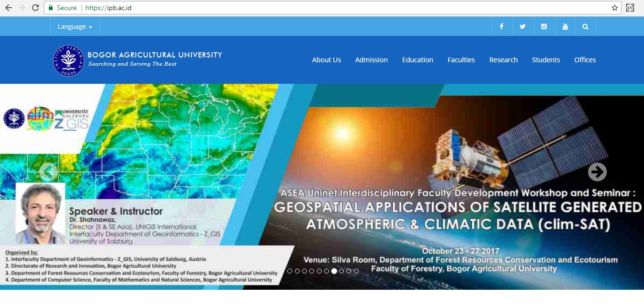644x307 pixels.
Task: Show the previous slide with the left arrow
Action: [x=48, y=172]
